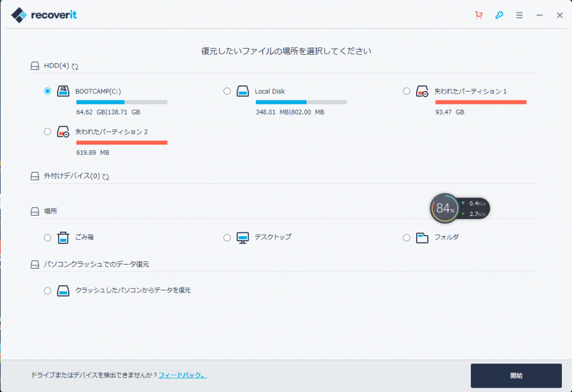Image resolution: width=572 pixels, height=392 pixels.
Task: Click the Local Disk label
Action: pos(270,92)
